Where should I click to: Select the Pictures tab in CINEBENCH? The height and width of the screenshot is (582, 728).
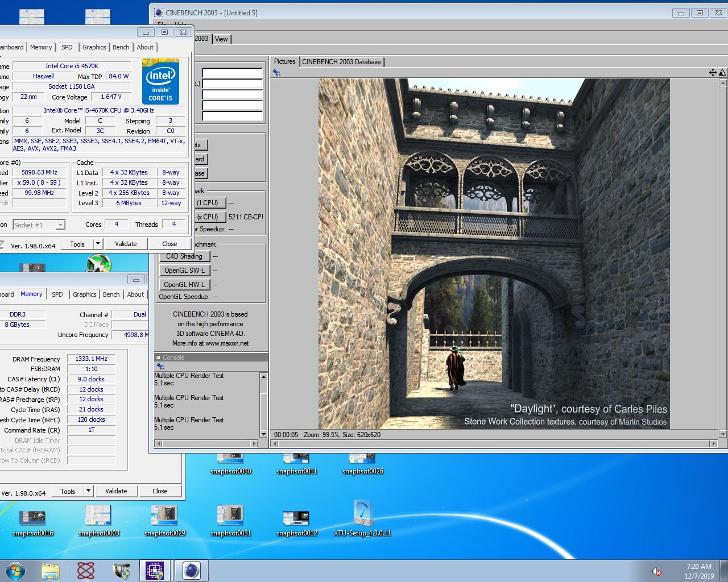pos(285,61)
